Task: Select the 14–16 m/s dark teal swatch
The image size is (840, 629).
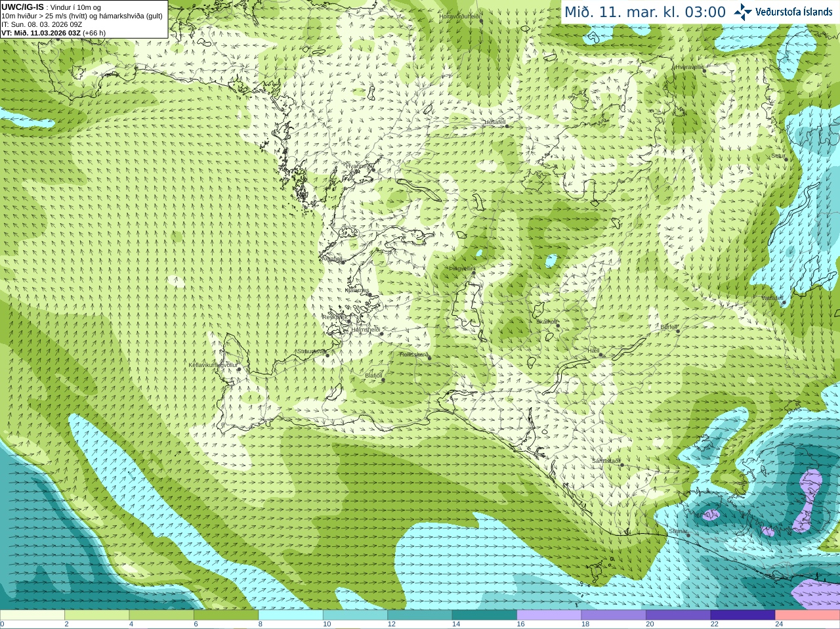Action: coord(484,615)
